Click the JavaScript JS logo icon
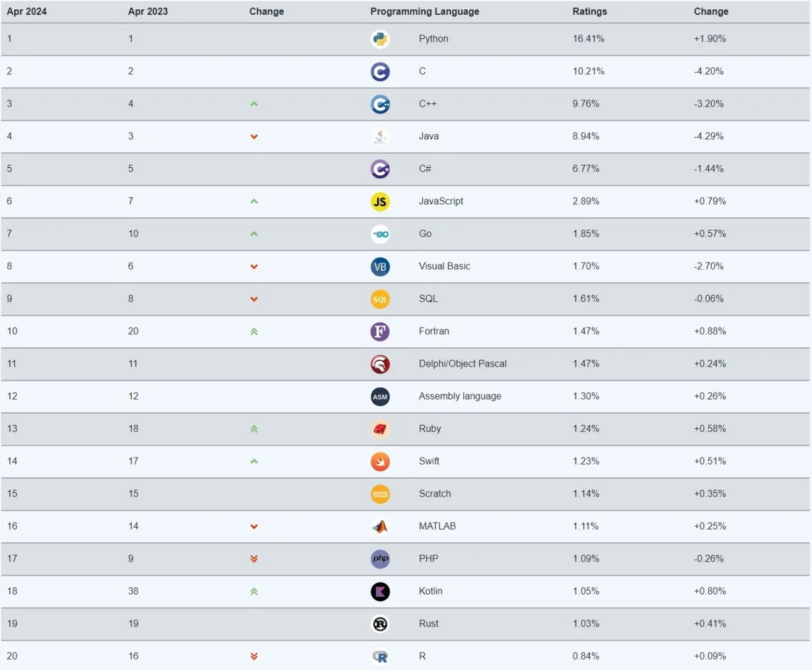This screenshot has width=812, height=670. tap(380, 202)
